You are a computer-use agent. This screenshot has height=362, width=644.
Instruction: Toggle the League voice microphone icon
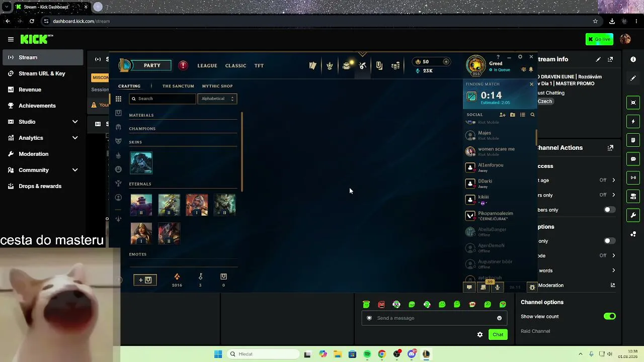point(497,287)
